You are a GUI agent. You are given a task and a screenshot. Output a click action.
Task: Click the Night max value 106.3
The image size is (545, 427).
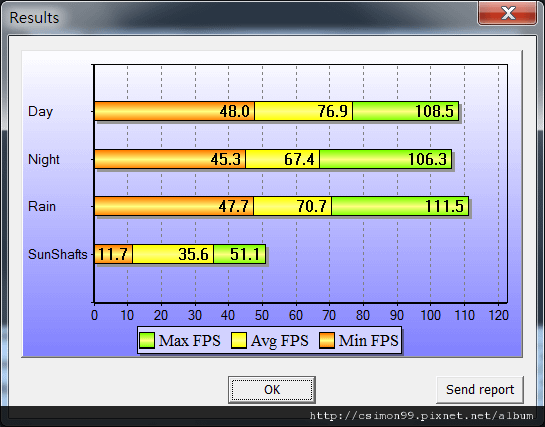(428, 159)
